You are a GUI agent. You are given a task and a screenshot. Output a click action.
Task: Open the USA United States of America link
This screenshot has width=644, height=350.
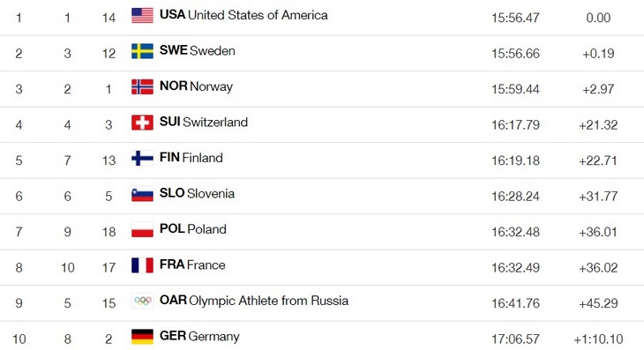tap(243, 15)
